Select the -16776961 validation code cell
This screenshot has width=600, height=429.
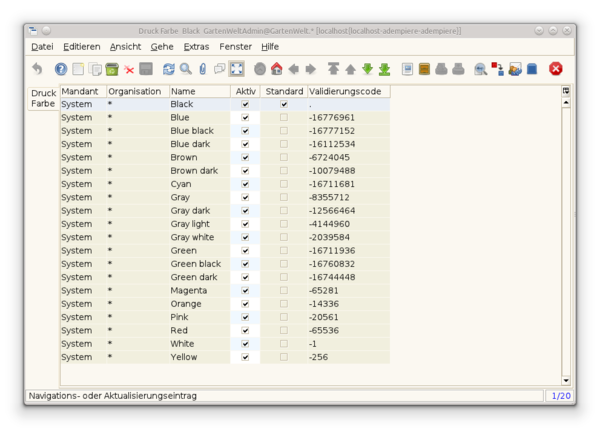(x=349, y=117)
